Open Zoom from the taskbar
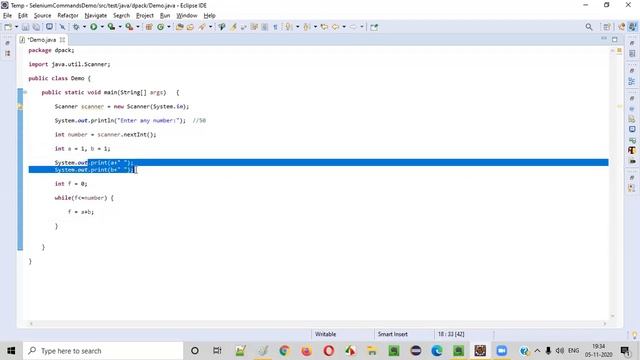Viewport: 640px width, 360px height. click(502, 351)
